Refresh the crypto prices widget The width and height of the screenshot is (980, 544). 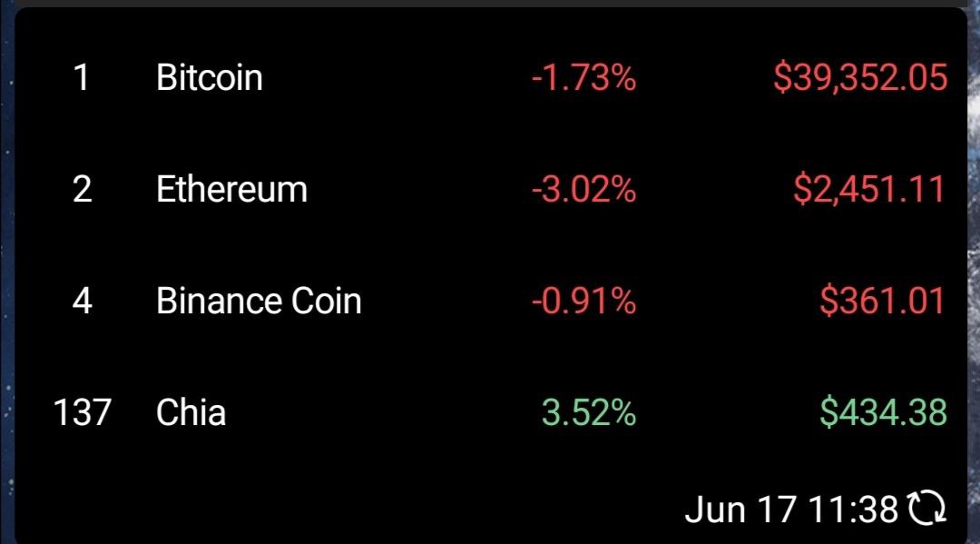pos(927,509)
